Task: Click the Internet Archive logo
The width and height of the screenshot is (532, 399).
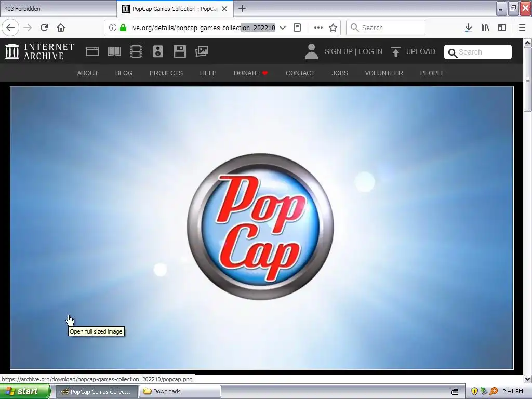Action: (x=39, y=51)
